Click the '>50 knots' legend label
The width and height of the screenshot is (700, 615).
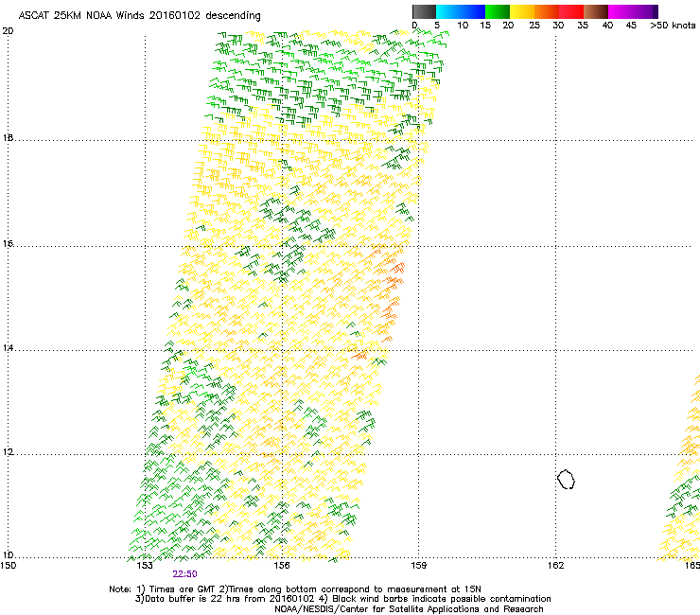[673, 25]
